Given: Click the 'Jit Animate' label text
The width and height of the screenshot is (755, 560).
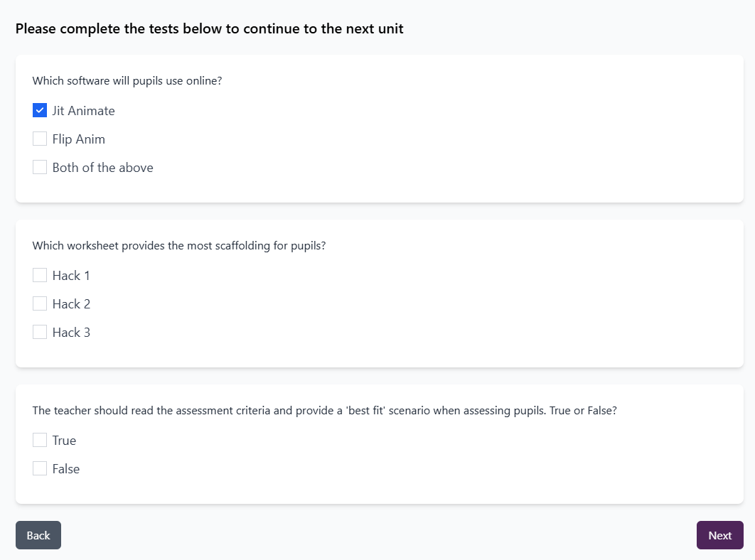Looking at the screenshot, I should [x=83, y=111].
